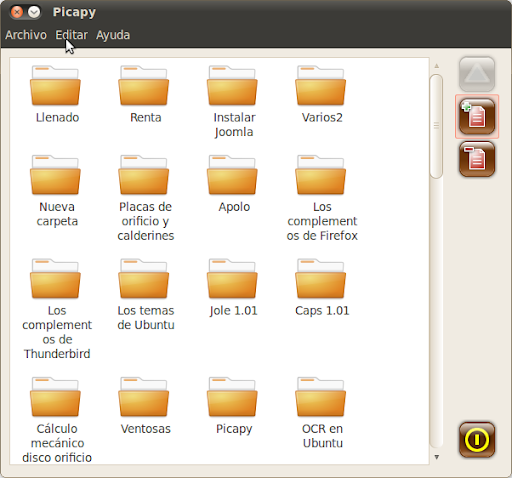
Task: Click the window menu dropdown button in titlebar
Action: pyautogui.click(x=34, y=12)
